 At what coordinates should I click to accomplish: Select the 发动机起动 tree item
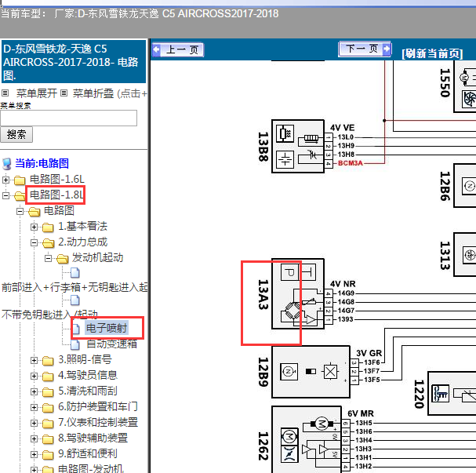point(97,257)
